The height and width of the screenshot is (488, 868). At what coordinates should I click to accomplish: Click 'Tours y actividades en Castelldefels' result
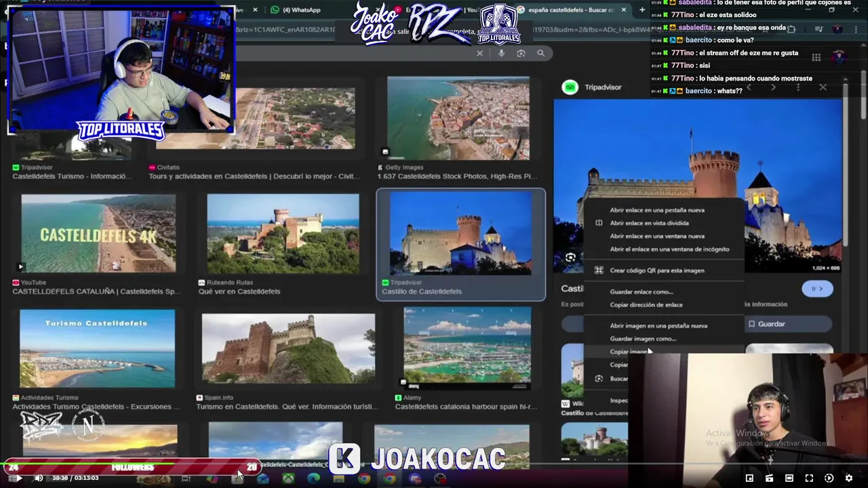click(x=254, y=176)
